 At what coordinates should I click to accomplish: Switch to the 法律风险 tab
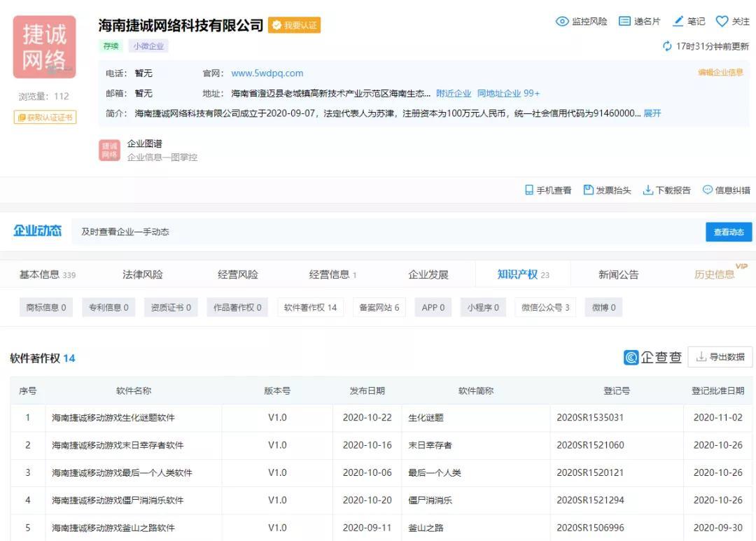(142, 274)
